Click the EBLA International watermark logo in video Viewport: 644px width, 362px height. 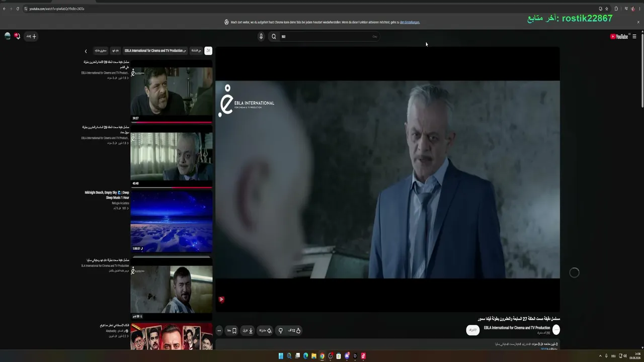click(247, 101)
